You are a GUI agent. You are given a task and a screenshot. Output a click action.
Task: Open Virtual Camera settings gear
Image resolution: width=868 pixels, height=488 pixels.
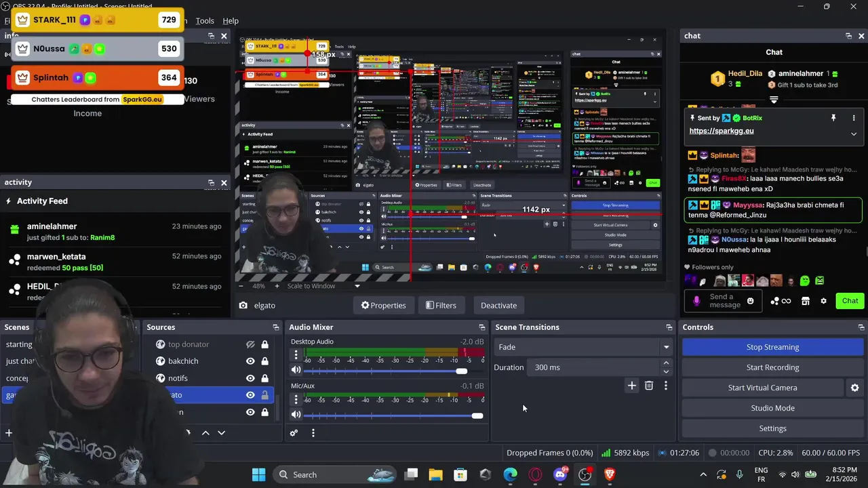854,388
